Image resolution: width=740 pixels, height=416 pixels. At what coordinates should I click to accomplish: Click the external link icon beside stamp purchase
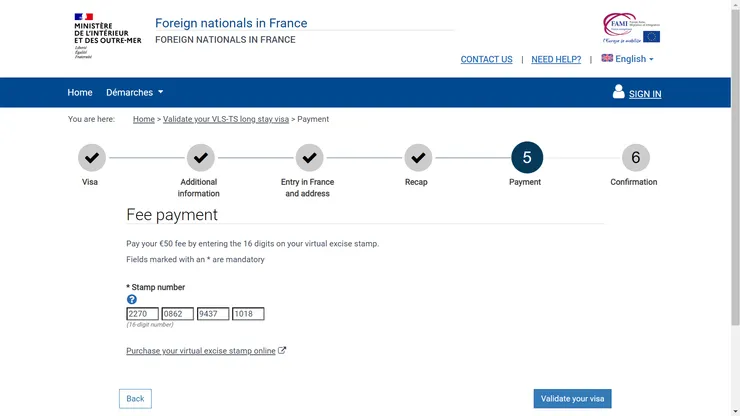pyautogui.click(x=282, y=351)
